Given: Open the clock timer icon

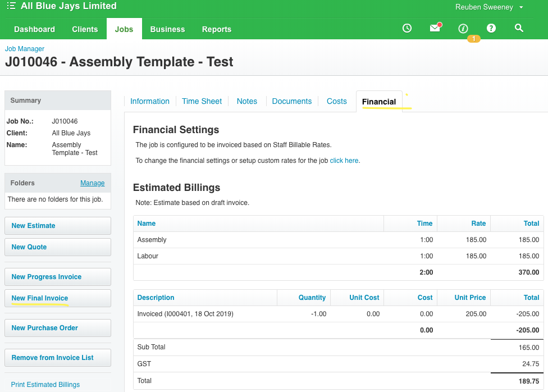Looking at the screenshot, I should pos(407,28).
